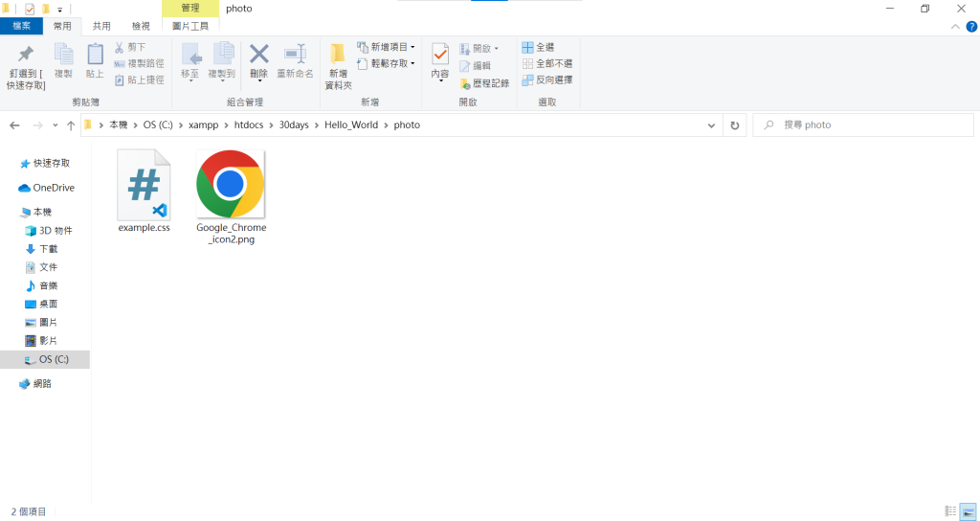Open 下載 downloads in the navigation pane
The height and width of the screenshot is (521, 980).
pos(41,249)
